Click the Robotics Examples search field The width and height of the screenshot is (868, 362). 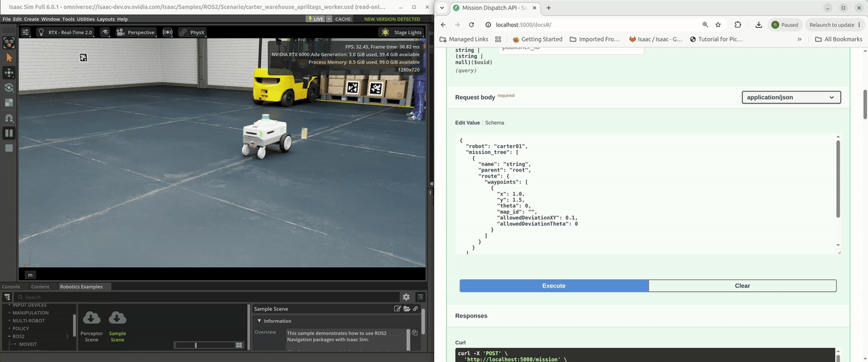coord(207,297)
